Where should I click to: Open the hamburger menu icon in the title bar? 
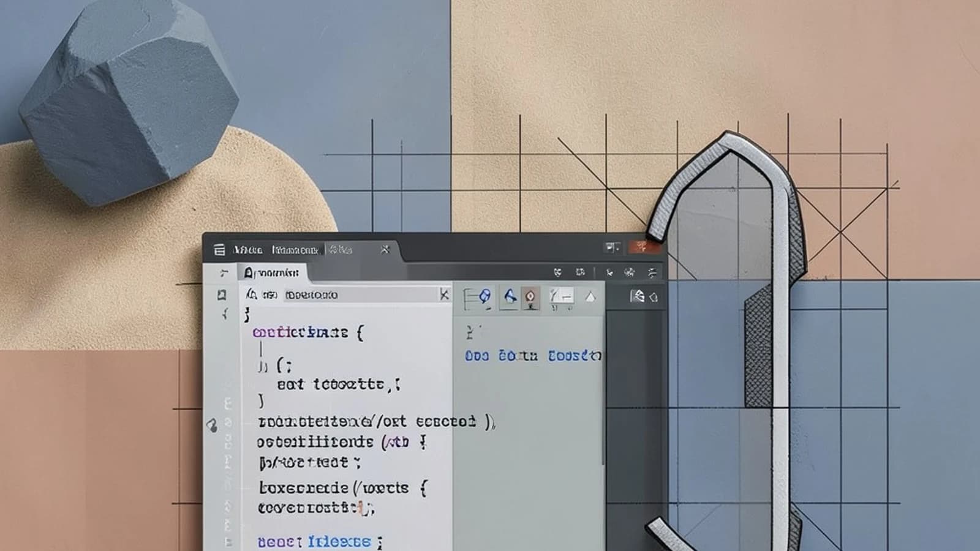coord(219,249)
